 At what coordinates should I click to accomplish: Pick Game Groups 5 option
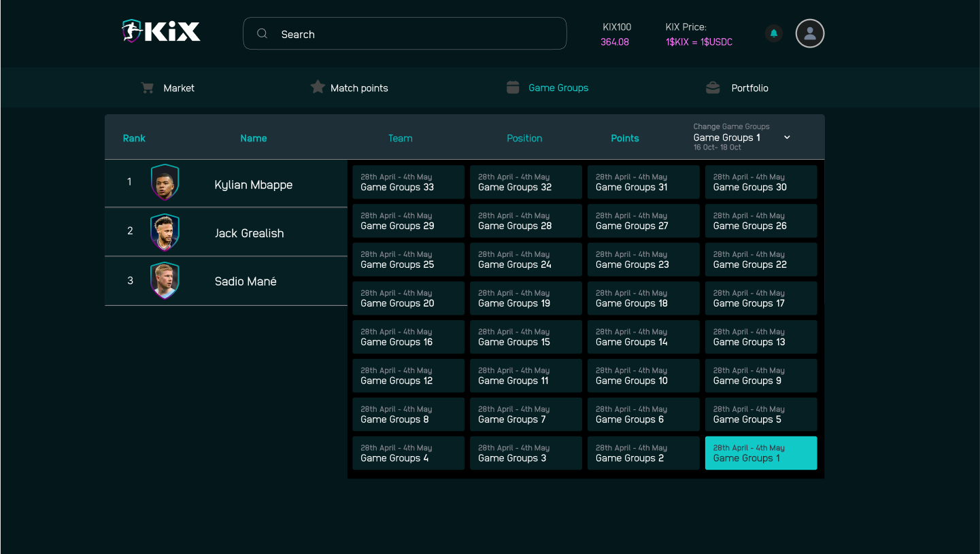pyautogui.click(x=761, y=415)
